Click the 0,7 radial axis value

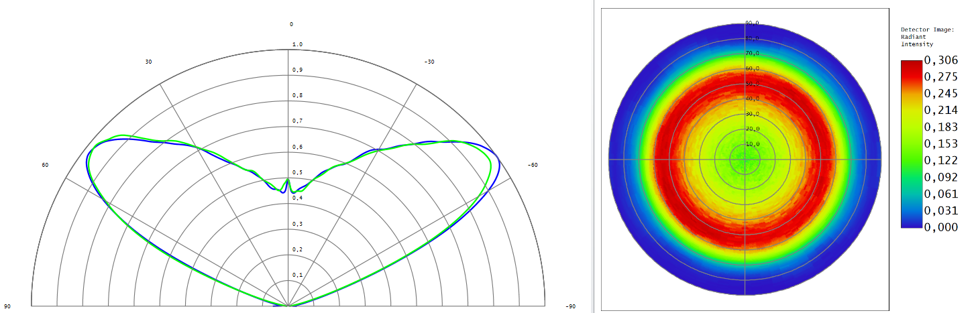[297, 121]
